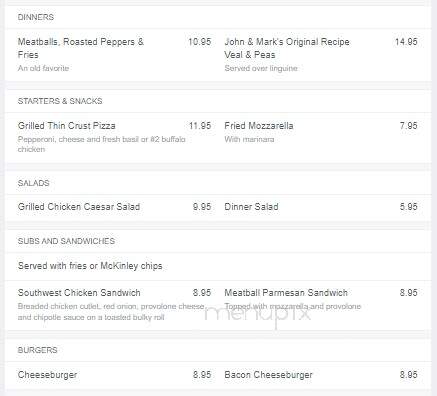Viewport: 437px width, 396px height.
Task: Click the 14.95 price for Veal & Peas
Action: pos(406,42)
